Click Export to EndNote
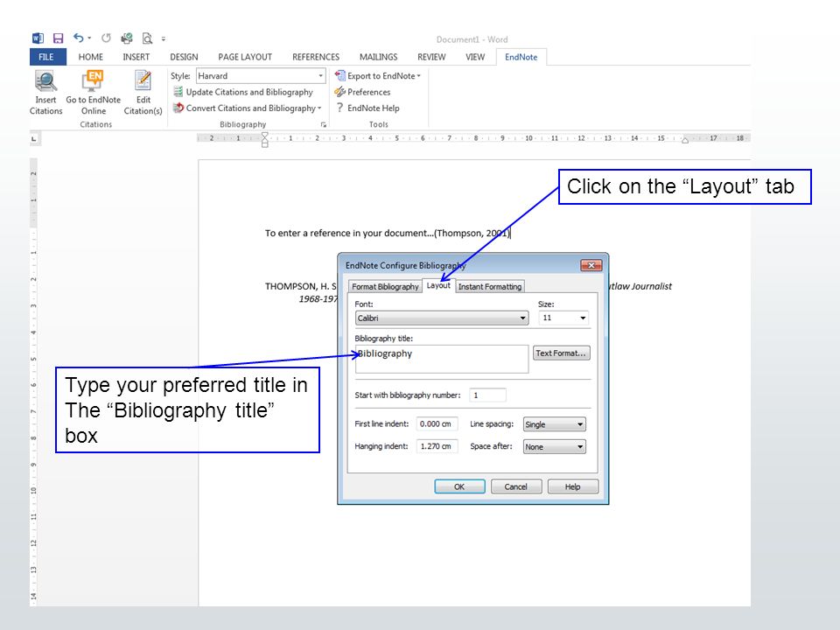 click(378, 76)
